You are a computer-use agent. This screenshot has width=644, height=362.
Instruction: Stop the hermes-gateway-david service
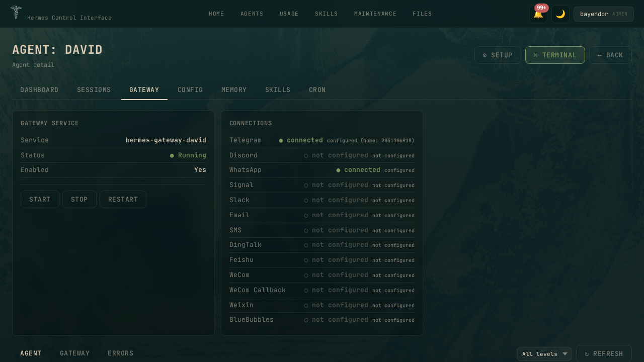(x=79, y=200)
